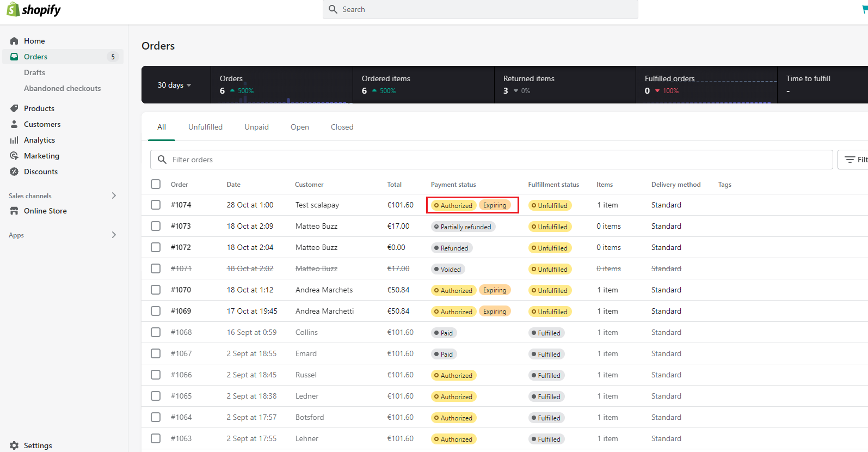
Task: Click Authorized badge on order #1074
Action: click(453, 205)
